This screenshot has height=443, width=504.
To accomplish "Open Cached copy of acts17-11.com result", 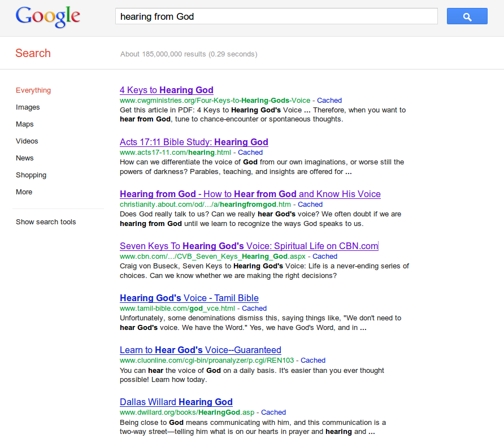I will pos(250,153).
